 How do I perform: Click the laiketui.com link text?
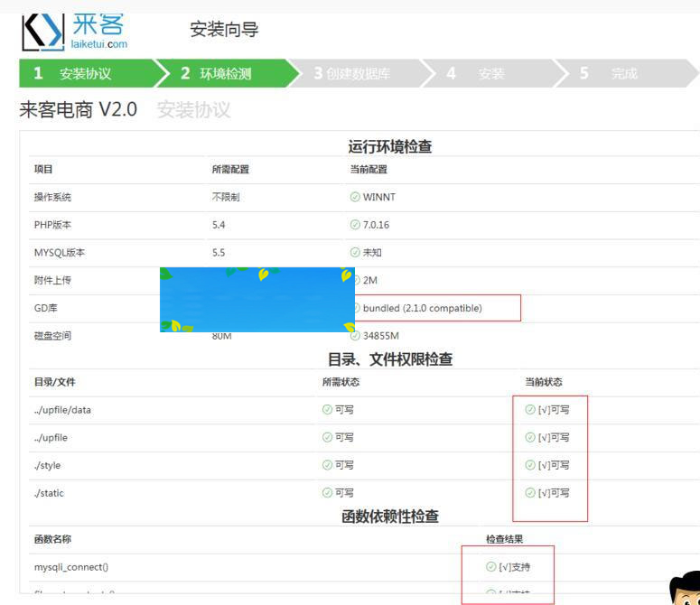coord(99,43)
